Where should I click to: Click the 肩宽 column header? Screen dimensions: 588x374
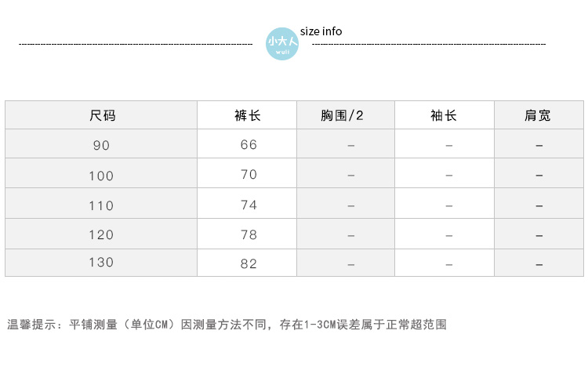[x=538, y=115]
